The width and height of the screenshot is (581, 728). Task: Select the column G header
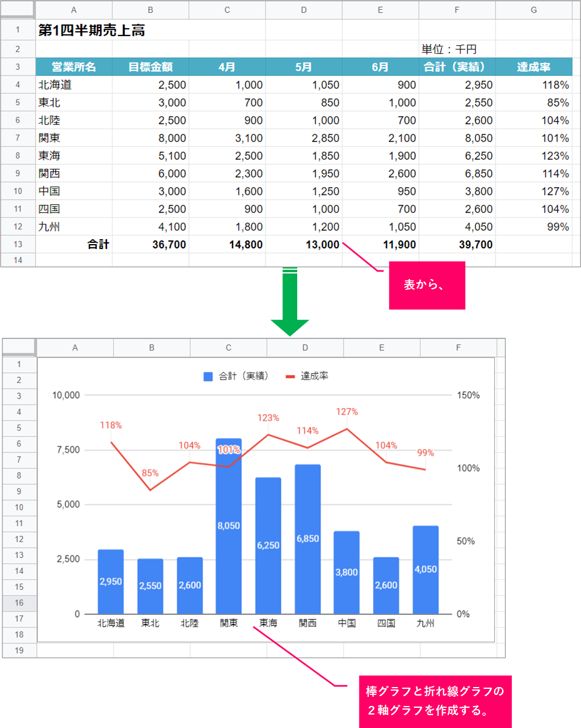point(533,10)
